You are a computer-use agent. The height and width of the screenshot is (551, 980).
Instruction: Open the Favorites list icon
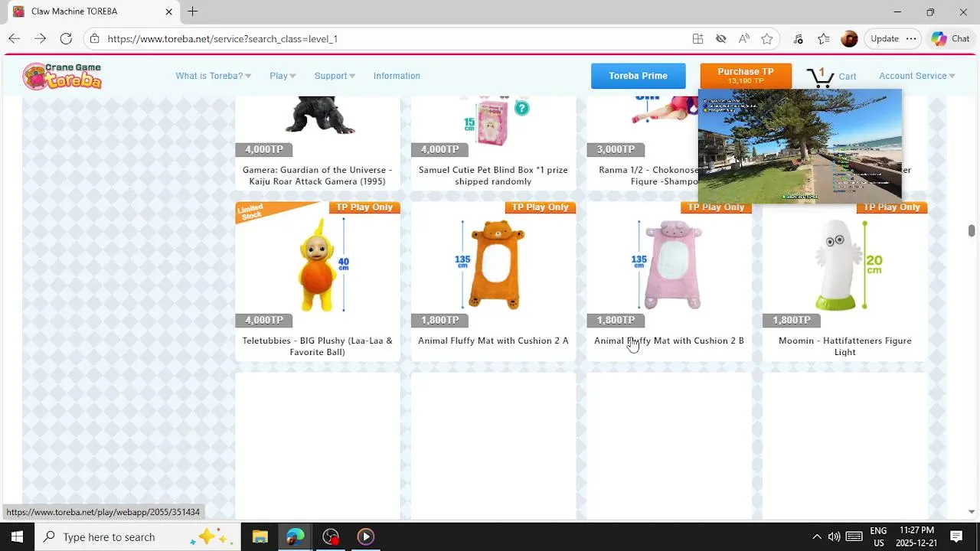(x=823, y=38)
